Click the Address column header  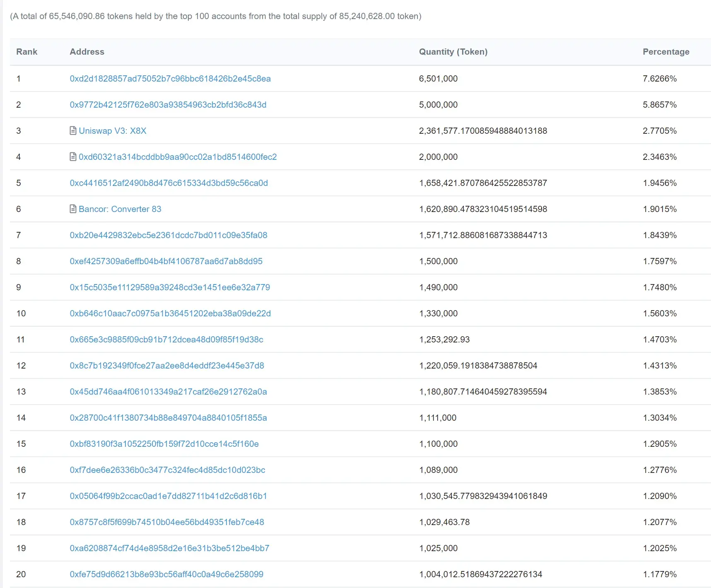click(x=87, y=52)
